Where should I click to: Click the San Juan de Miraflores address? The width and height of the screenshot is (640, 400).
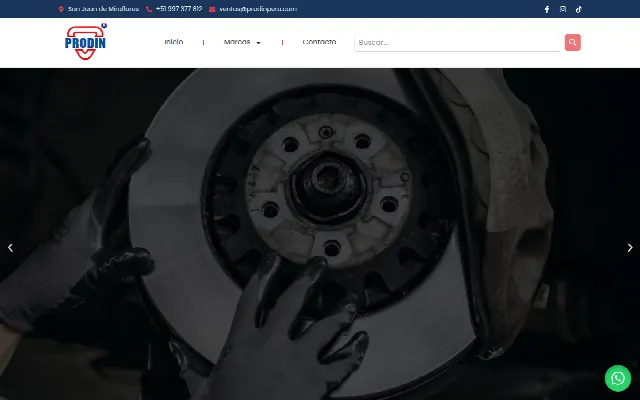click(x=103, y=9)
